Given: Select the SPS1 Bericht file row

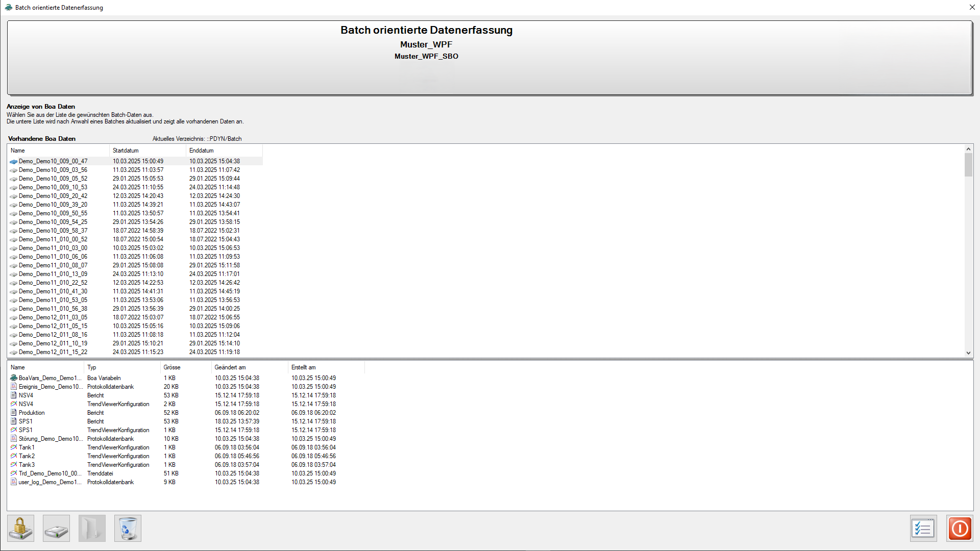Looking at the screenshot, I should pyautogui.click(x=186, y=421).
